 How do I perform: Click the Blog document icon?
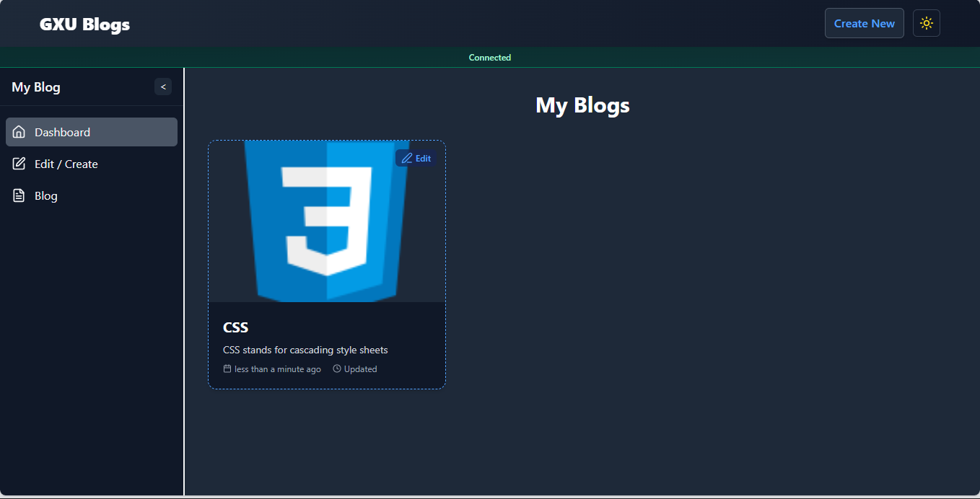tap(19, 195)
